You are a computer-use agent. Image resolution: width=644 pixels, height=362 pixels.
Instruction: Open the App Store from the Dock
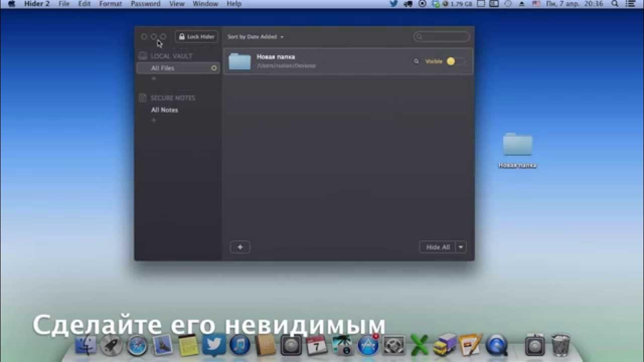click(x=369, y=345)
